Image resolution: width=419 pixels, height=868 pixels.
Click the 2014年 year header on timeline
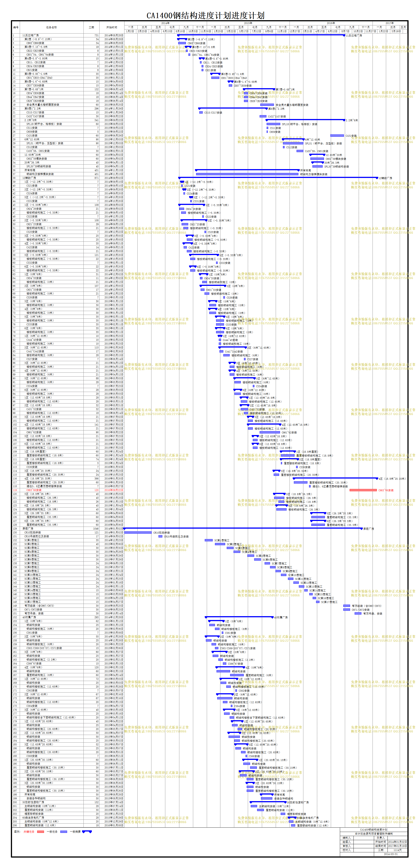click(165, 23)
